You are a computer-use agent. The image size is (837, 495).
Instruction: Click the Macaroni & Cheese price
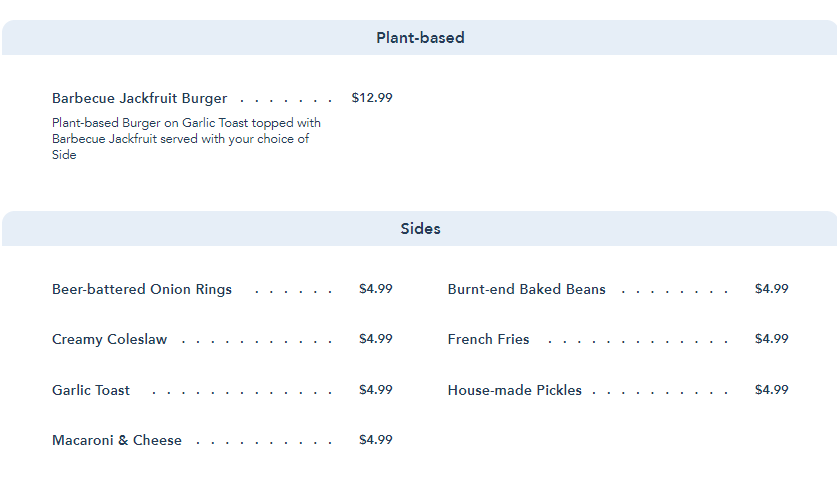pos(376,440)
